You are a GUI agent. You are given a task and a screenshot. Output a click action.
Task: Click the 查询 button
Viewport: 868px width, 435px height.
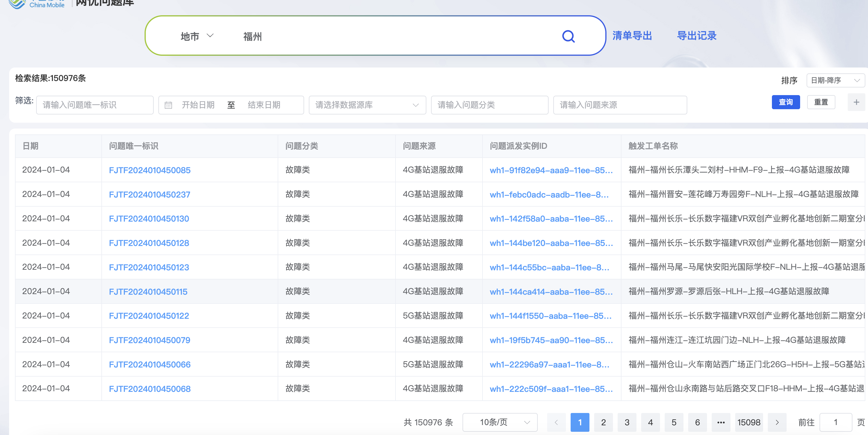click(x=786, y=102)
